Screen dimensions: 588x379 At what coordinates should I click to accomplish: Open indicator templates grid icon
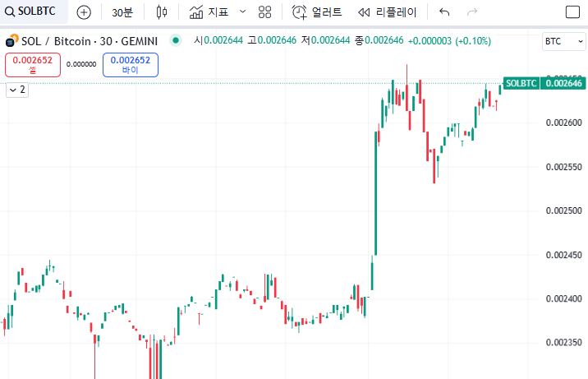point(264,12)
